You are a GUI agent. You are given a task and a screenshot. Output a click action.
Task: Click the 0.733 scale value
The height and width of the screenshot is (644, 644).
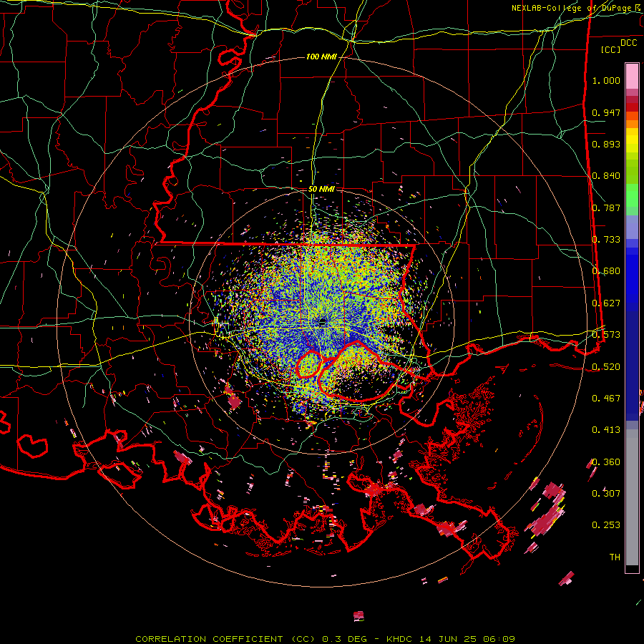point(606,239)
